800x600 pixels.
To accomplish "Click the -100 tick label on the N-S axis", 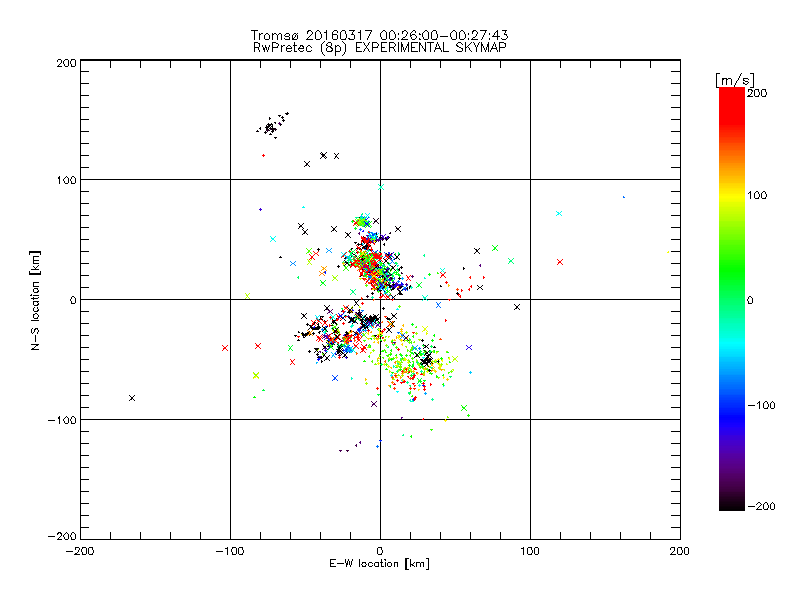I will click(62, 420).
